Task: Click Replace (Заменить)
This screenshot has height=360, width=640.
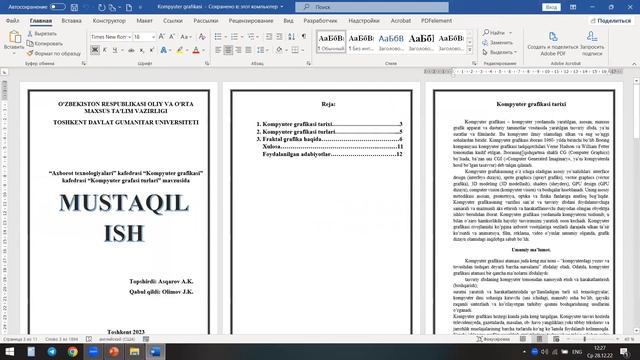Action: tap(497, 42)
